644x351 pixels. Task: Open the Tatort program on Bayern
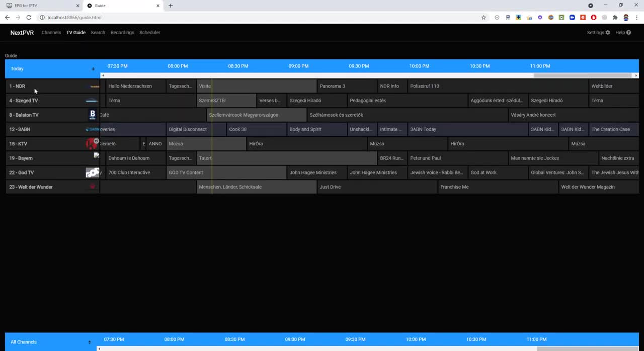pyautogui.click(x=287, y=158)
